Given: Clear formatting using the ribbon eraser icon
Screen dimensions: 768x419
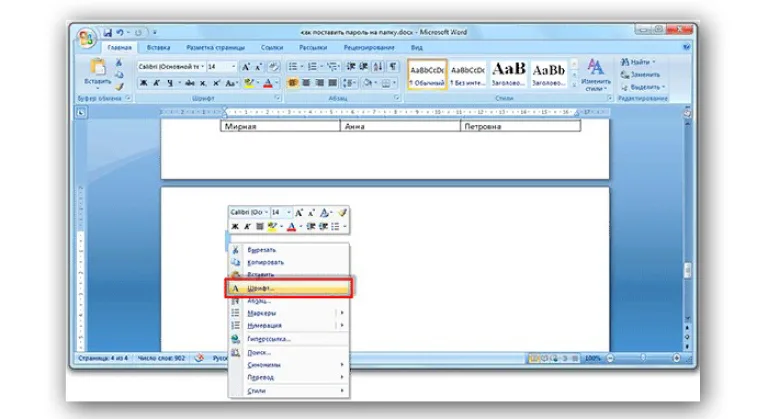Looking at the screenshot, I should (x=274, y=67).
